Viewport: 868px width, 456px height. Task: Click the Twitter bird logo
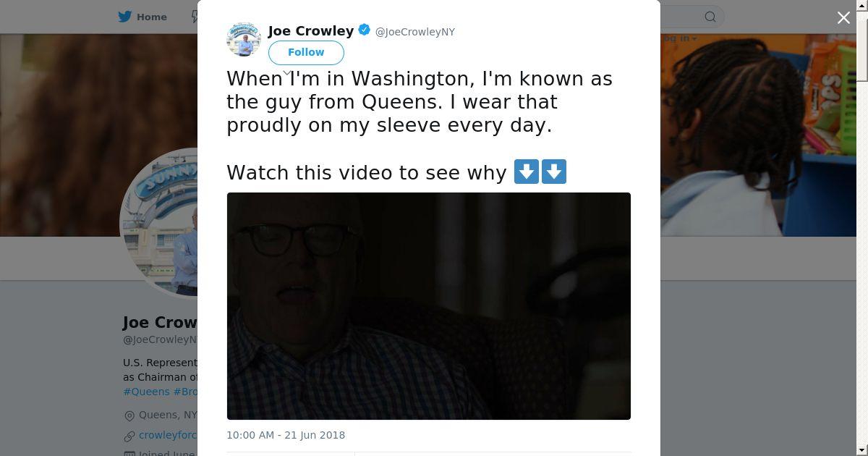click(x=125, y=17)
